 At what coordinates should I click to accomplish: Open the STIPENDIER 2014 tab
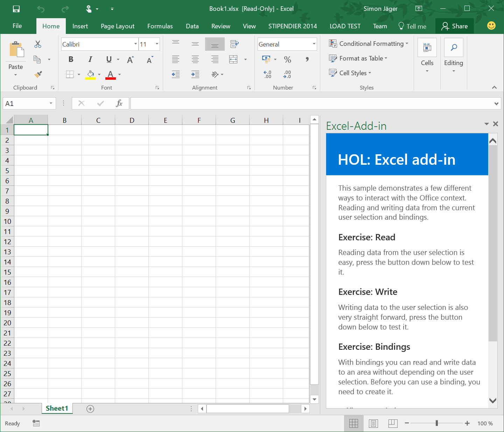pos(293,26)
